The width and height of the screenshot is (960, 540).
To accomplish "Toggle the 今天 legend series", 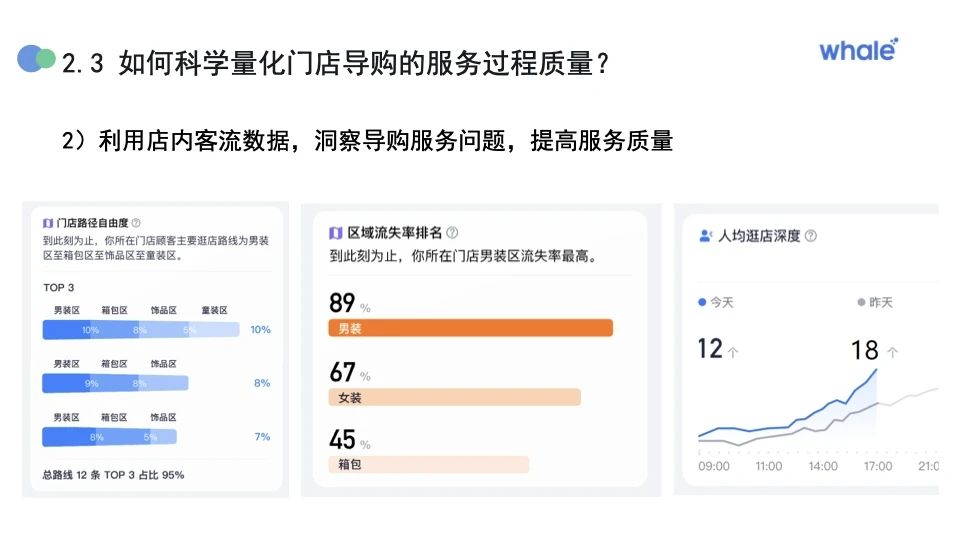I will (x=715, y=302).
